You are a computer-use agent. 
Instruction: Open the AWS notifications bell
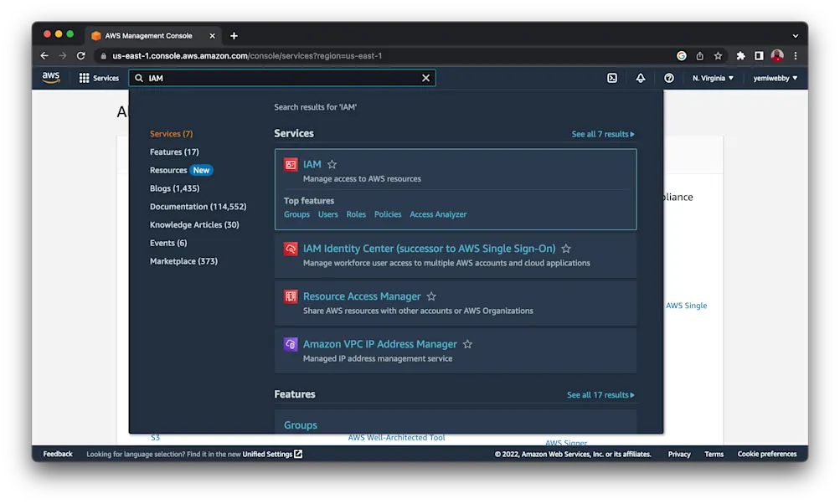(640, 77)
